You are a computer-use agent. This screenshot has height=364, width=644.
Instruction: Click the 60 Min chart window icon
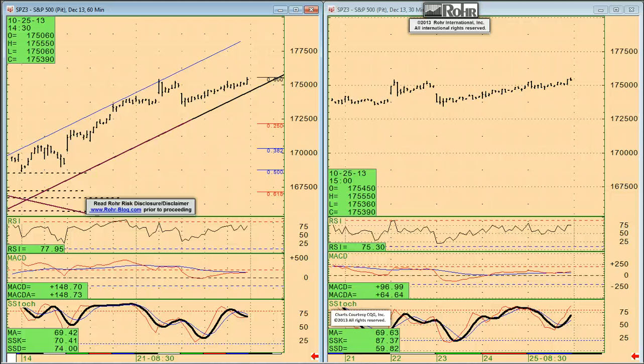(x=10, y=10)
